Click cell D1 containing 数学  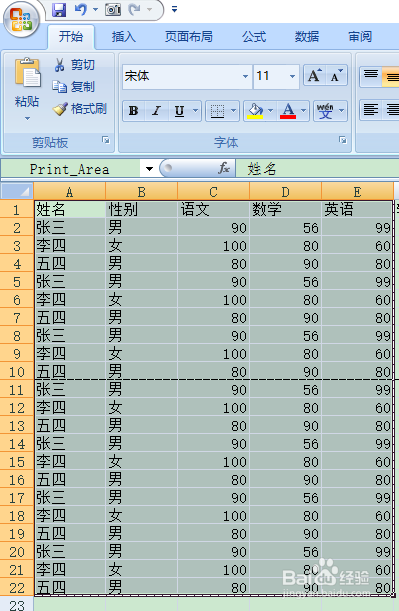(286, 210)
